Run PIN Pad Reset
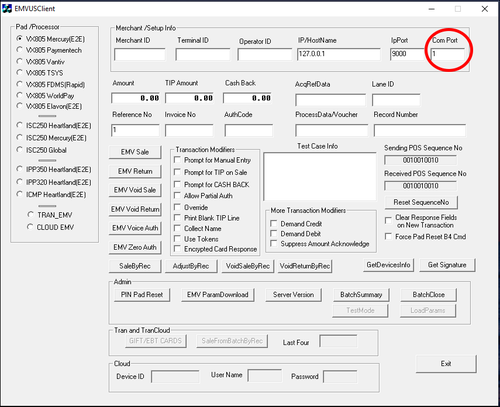The width and height of the screenshot is (500, 407). pos(142,295)
